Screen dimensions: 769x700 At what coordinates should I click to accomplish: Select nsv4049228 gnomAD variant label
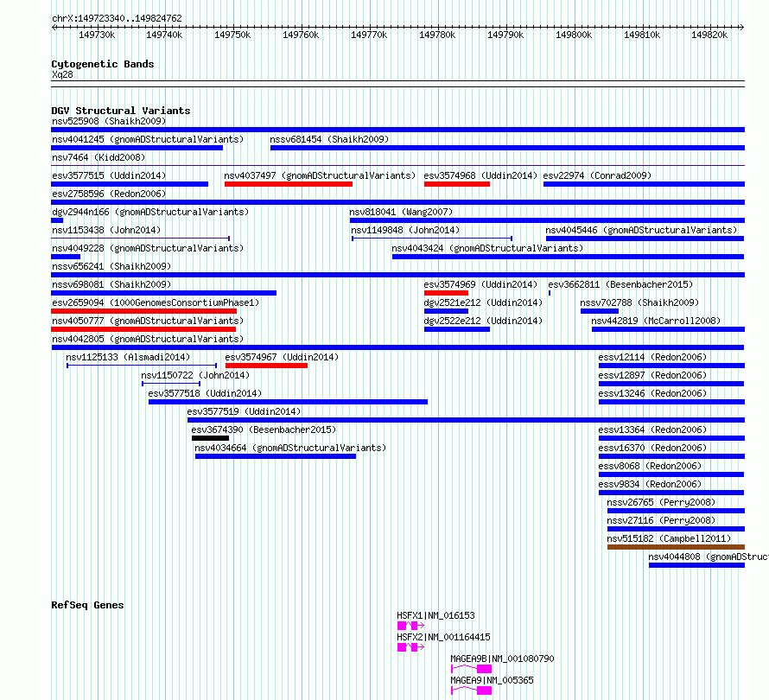click(148, 248)
